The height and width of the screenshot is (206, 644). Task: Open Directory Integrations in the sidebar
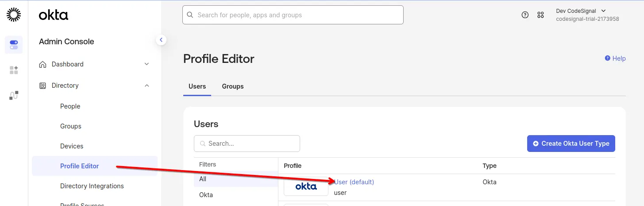[x=92, y=186]
